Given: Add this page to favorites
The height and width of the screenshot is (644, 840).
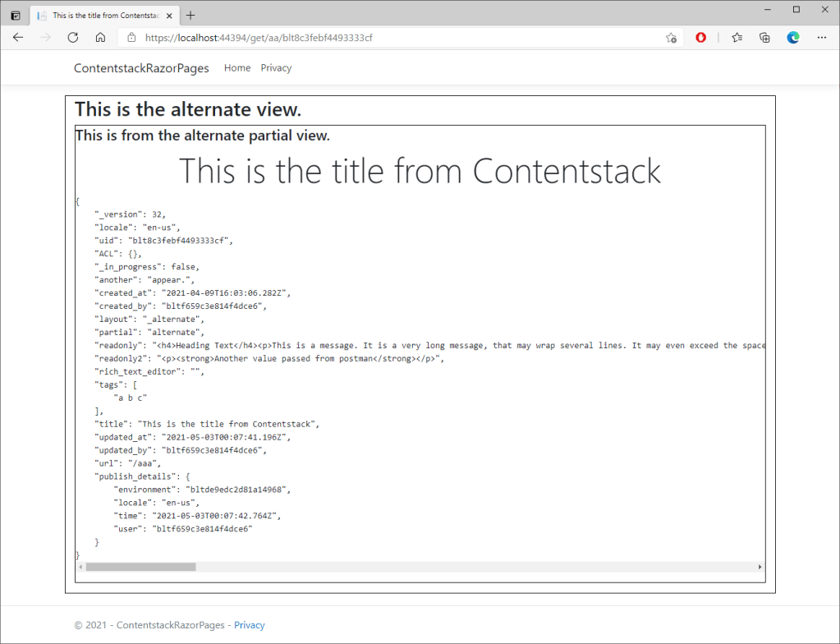Looking at the screenshot, I should 671,38.
